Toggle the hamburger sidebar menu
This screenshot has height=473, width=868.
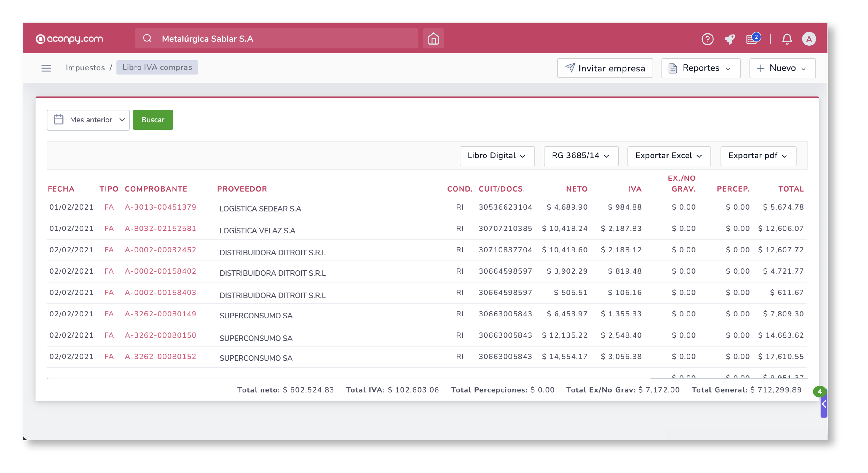(46, 68)
